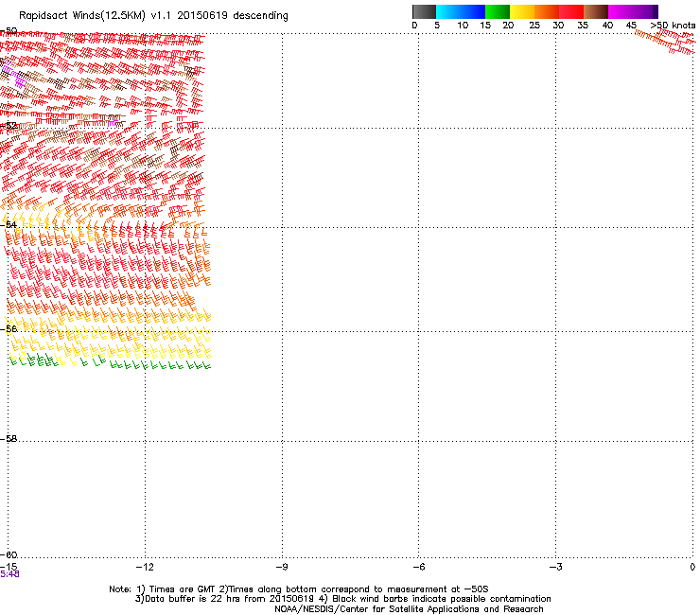This screenshot has width=700, height=615.
Task: Click the -52 latitude axis label
Action: click(x=9, y=126)
